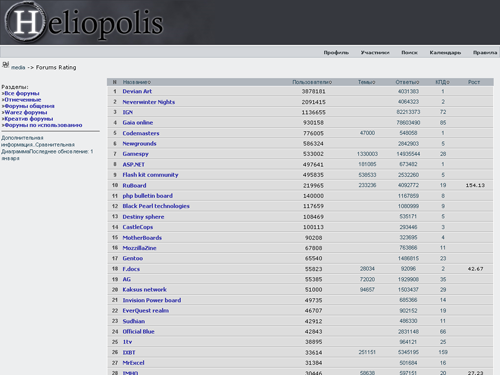
Task: Open the Sudhian forum link
Action: point(134,322)
